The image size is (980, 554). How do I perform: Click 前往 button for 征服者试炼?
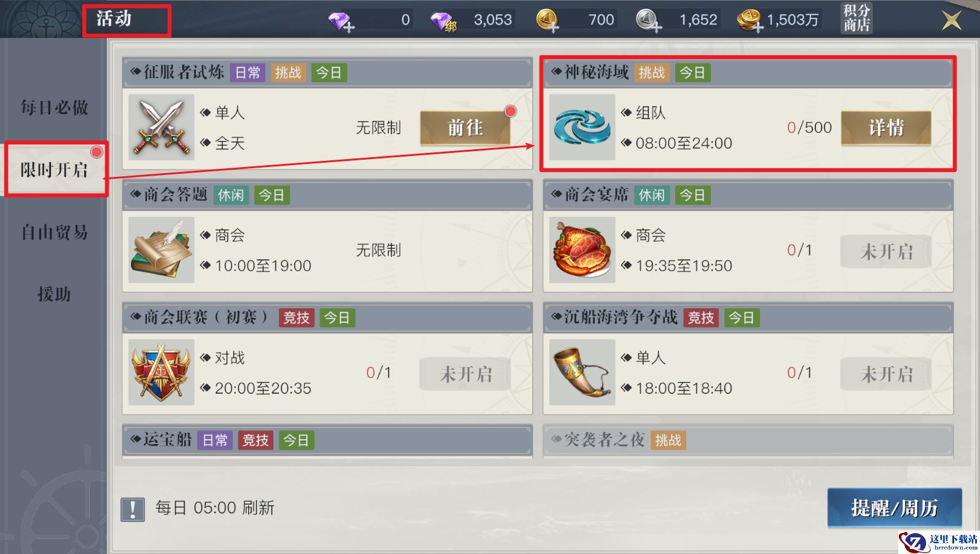[x=465, y=128]
